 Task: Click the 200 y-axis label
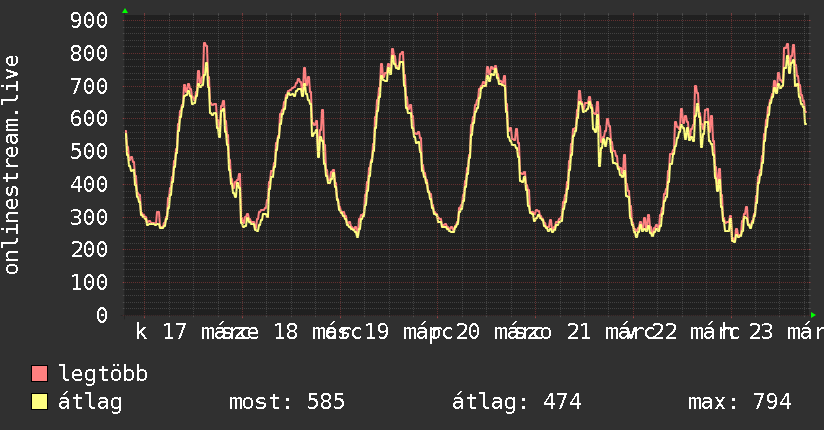coord(89,249)
